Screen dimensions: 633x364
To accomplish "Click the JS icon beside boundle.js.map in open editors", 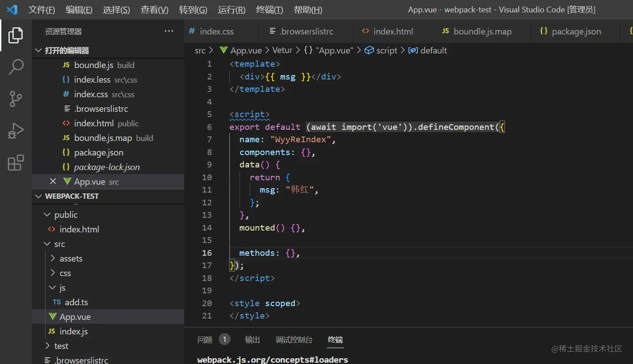I will [x=66, y=138].
